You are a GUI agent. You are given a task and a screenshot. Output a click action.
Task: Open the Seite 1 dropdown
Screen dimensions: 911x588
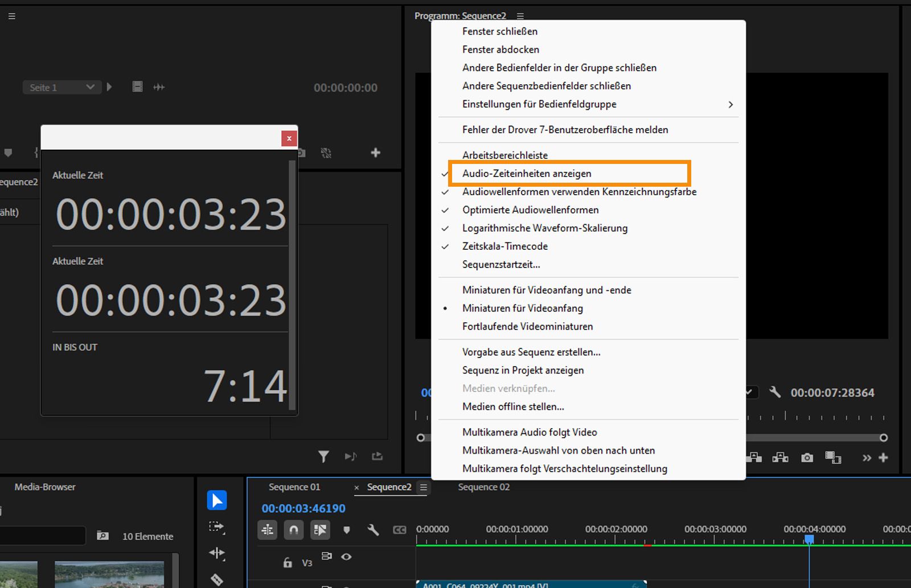tap(61, 87)
